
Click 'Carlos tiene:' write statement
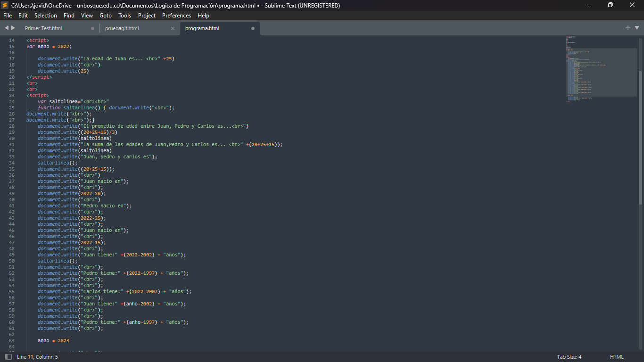115,292
